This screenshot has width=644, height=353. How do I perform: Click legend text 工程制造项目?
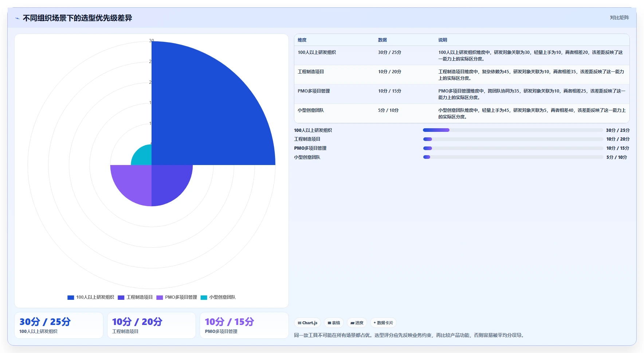point(140,297)
